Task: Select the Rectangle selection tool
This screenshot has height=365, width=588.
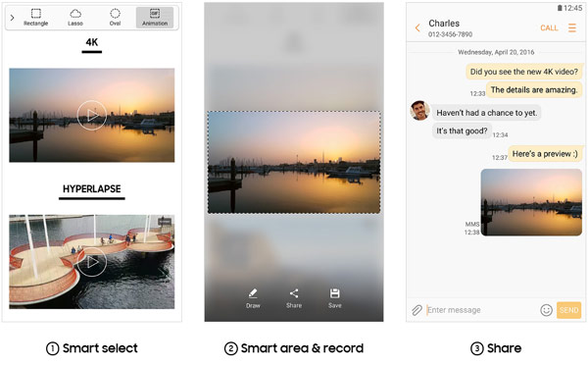Action: click(x=36, y=18)
